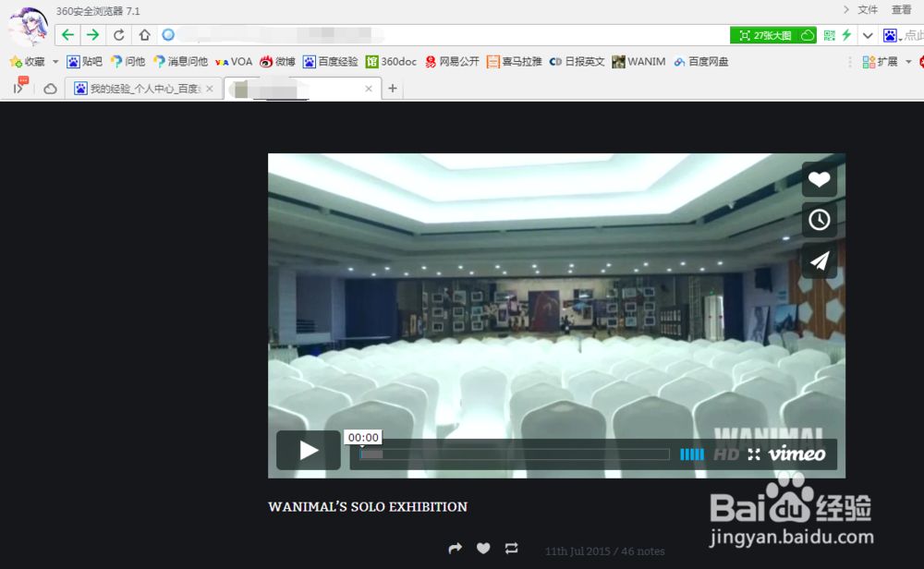Click the green lightning speed-mode icon
Image resolution: width=924 pixels, height=569 pixels.
coord(846,35)
